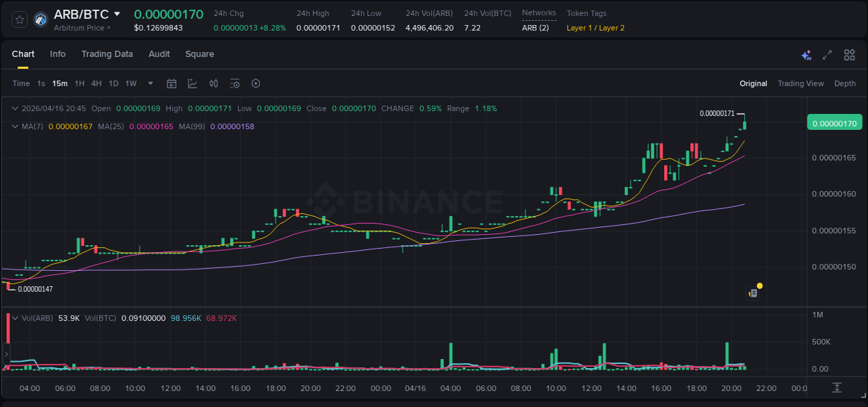Click the 24h Low value 0.00000152
Image resolution: width=868 pixels, height=407 pixels.
click(373, 28)
